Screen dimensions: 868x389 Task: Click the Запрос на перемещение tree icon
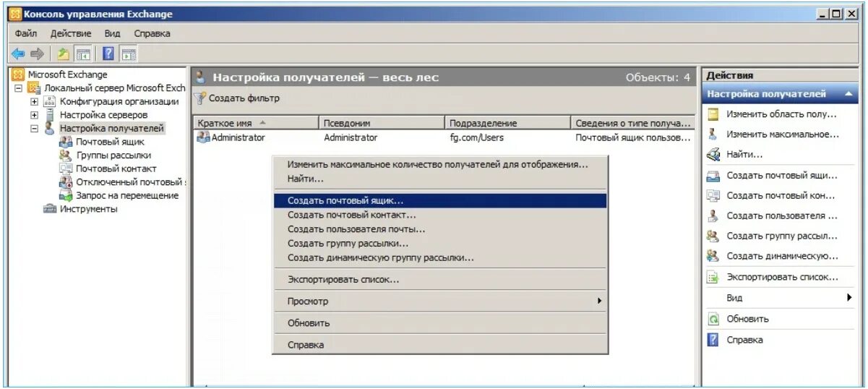tap(66, 195)
